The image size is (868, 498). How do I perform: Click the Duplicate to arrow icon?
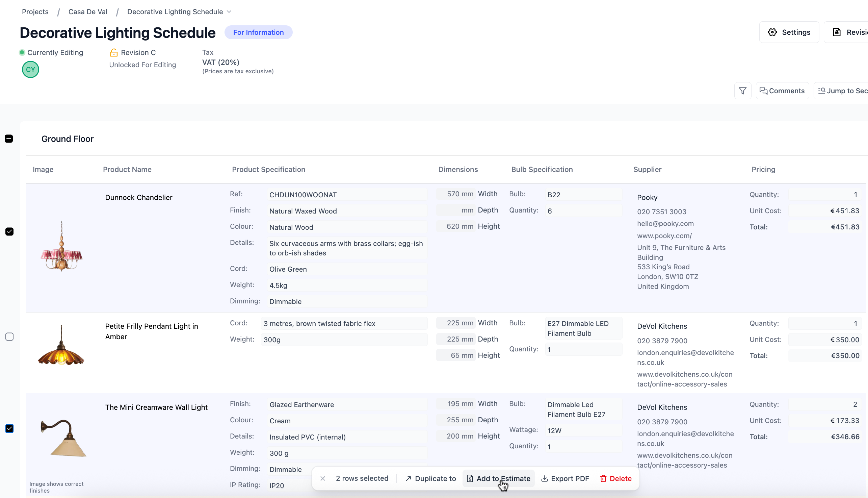point(409,478)
